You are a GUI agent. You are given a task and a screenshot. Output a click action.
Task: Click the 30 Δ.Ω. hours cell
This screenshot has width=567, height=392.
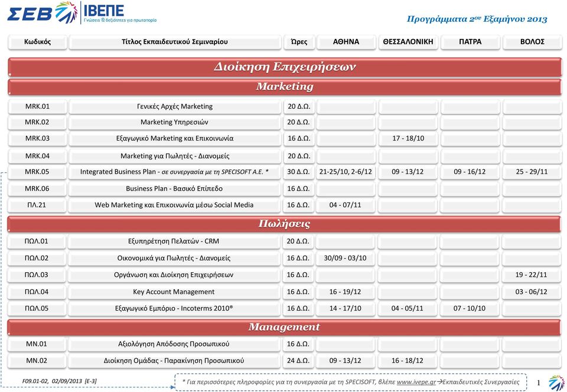299,172
